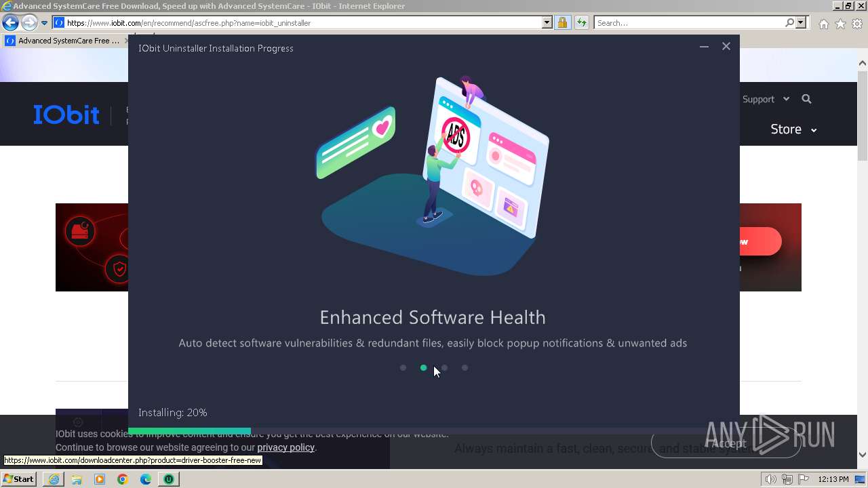868x488 pixels.
Task: Click the IObit logo on the website
Action: pos(66,115)
